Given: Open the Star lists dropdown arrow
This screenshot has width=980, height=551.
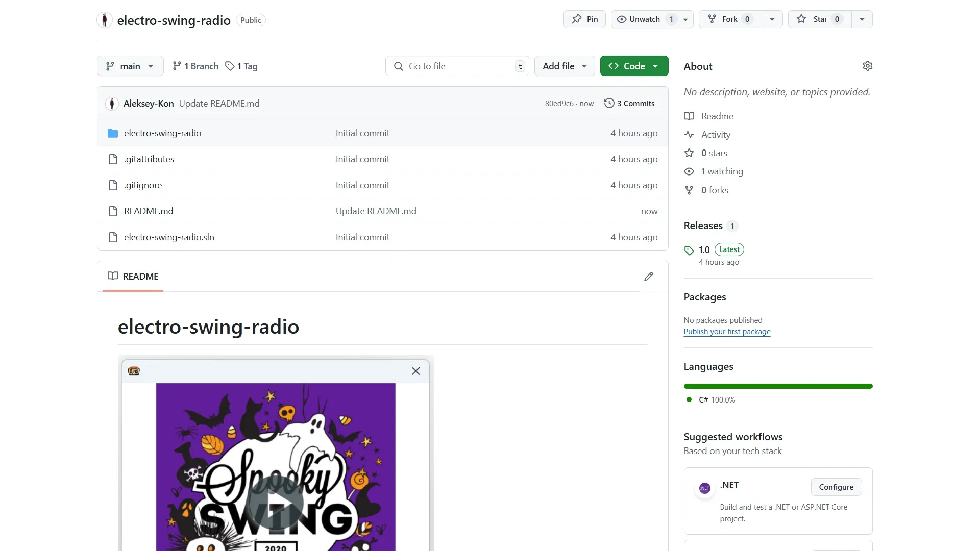Looking at the screenshot, I should [x=862, y=19].
